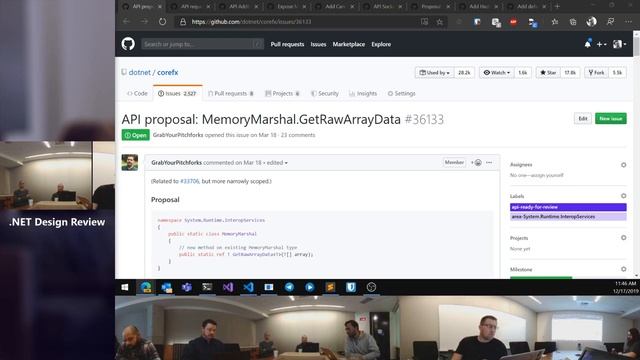Screen dimensions: 640x360
Task: Star the corefx repository
Action: click(548, 73)
